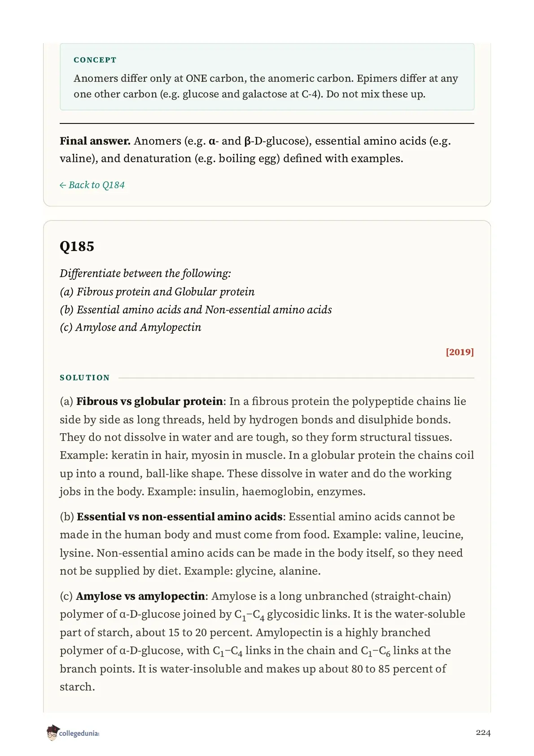The image size is (534, 756).
Task: Click the left arrow before Back to Q184
Action: (x=63, y=185)
